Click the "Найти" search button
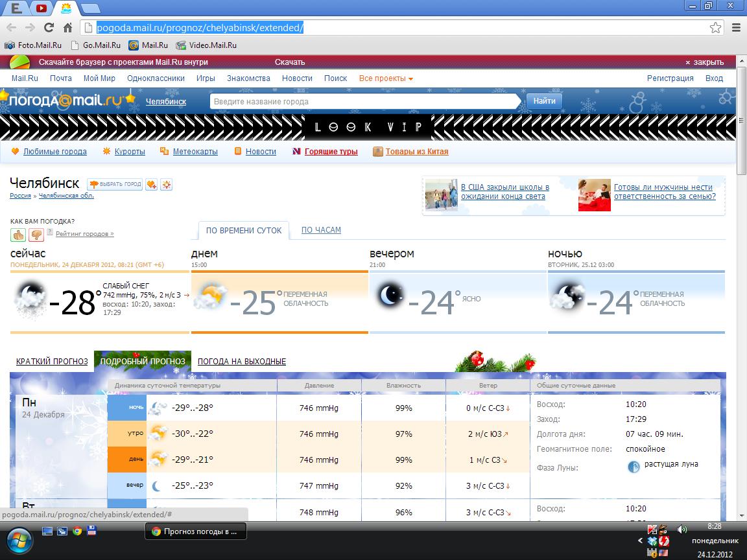The height and width of the screenshot is (560, 747). [x=544, y=101]
